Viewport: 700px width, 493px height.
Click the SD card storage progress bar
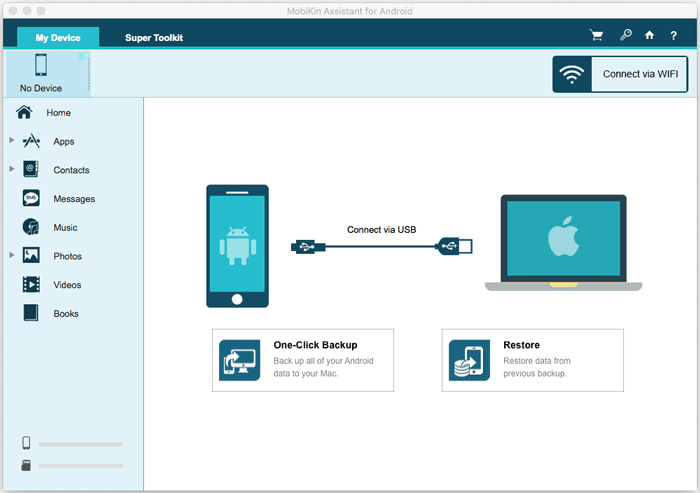[81, 466]
